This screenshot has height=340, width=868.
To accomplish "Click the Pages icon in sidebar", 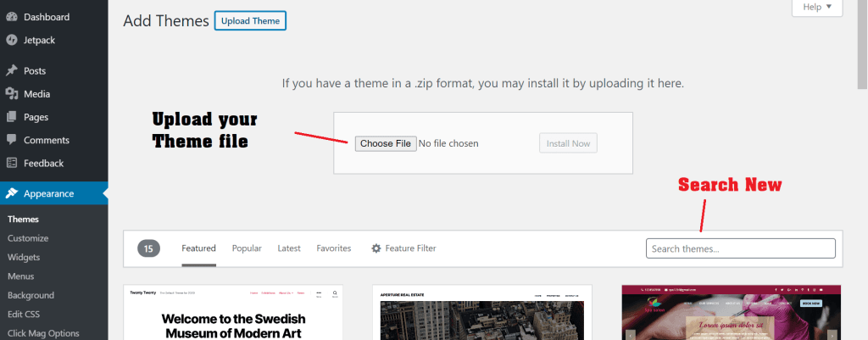I will pyautogui.click(x=12, y=117).
